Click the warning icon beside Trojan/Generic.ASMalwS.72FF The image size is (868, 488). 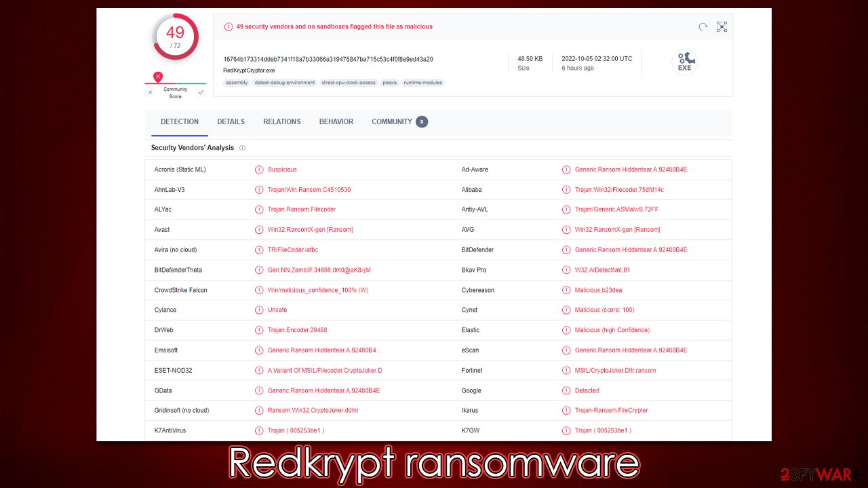tap(566, 209)
